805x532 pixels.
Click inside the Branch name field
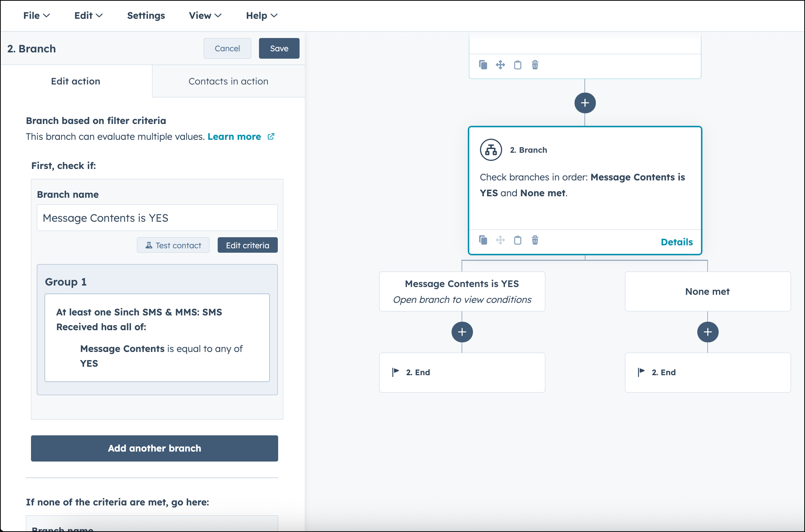click(157, 218)
